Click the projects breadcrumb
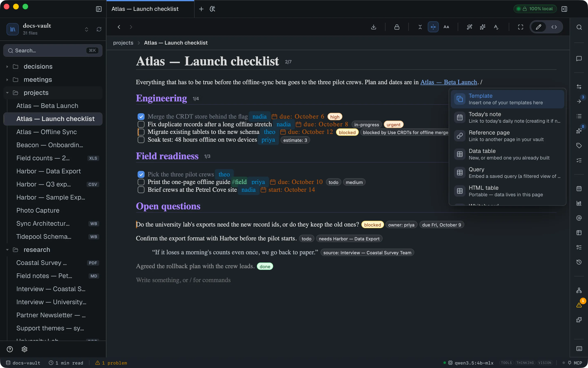Screen dimensions: 588x368 pos(123,43)
